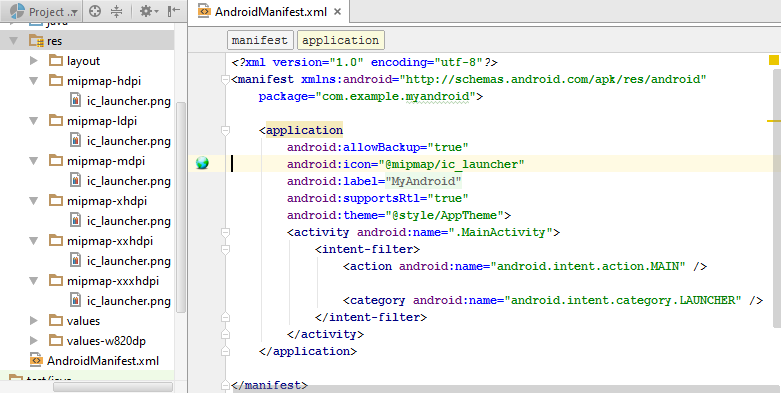Image resolution: width=781 pixels, height=393 pixels.
Task: Fold the activity tag in gutter
Action: pos(225,233)
